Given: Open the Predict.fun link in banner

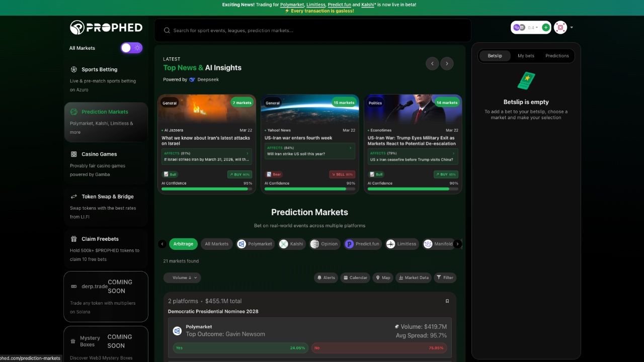Looking at the screenshot, I should click(x=339, y=5).
